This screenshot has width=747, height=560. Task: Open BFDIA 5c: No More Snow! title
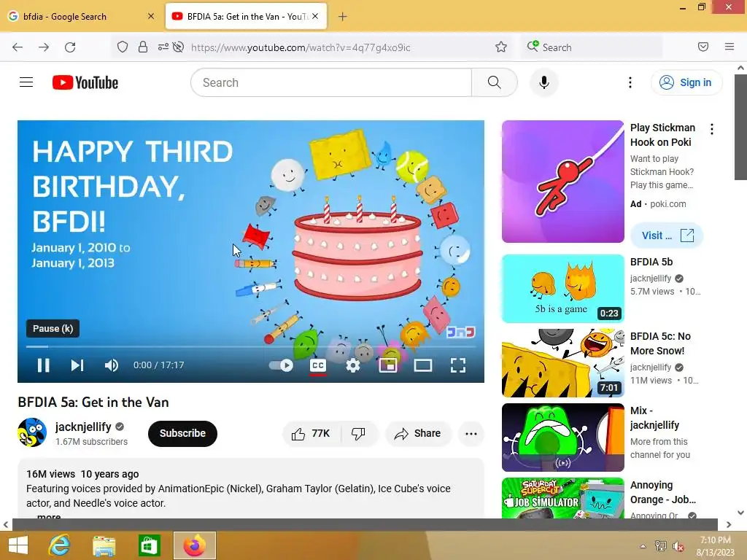point(660,343)
